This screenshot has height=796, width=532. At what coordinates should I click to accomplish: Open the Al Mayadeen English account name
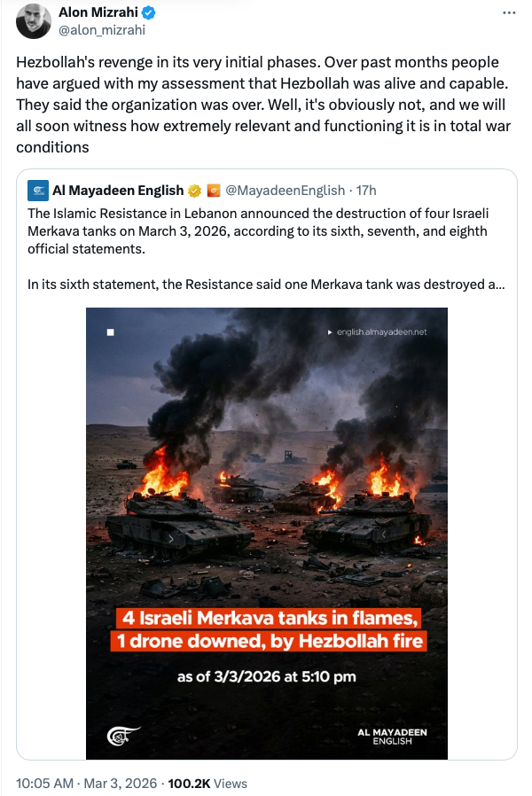point(118,191)
